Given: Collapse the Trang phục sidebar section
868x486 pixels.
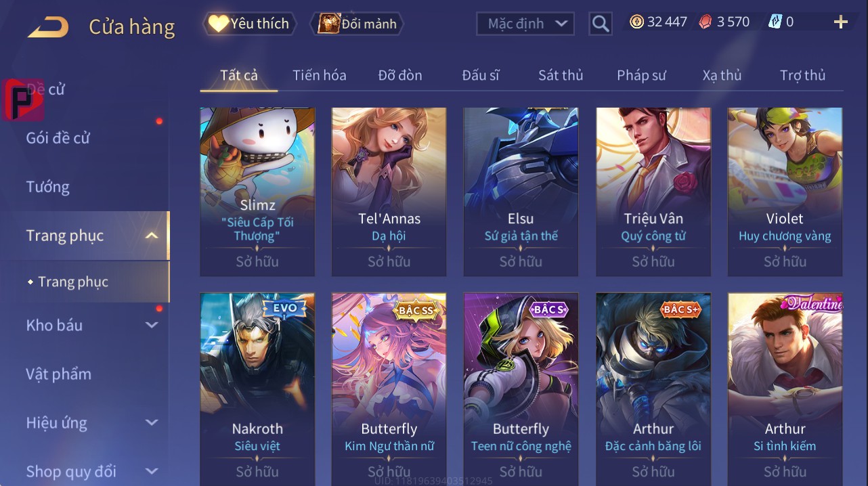Looking at the screenshot, I should click(x=152, y=236).
